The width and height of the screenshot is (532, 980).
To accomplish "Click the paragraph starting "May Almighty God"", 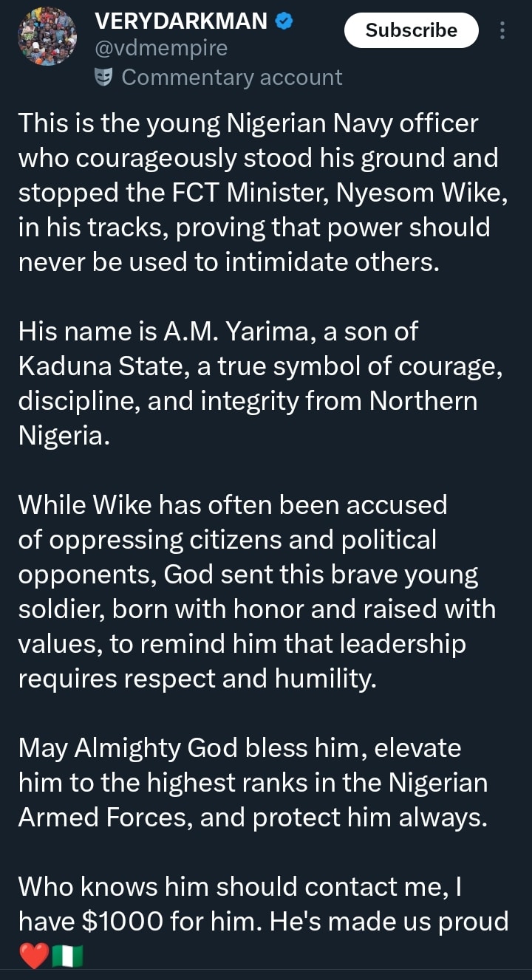I will (253, 783).
